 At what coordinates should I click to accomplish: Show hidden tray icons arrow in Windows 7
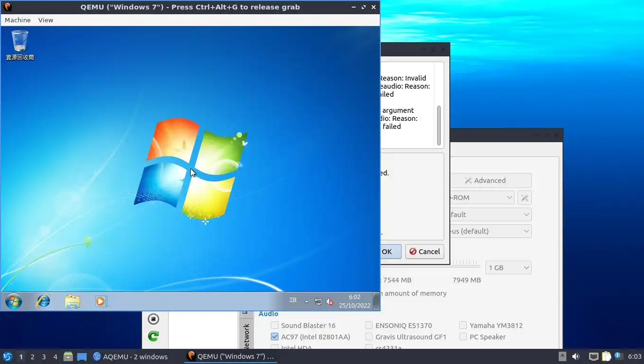pyautogui.click(x=306, y=301)
